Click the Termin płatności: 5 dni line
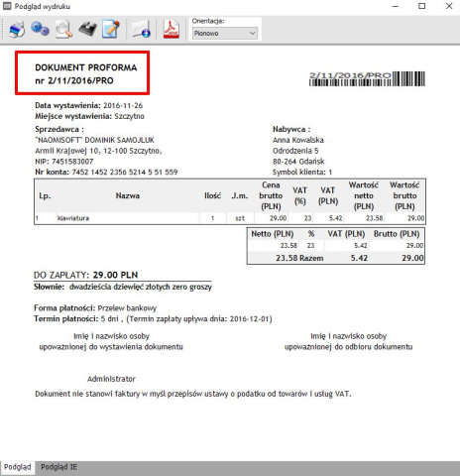This screenshot has height=476, width=460. point(153,319)
